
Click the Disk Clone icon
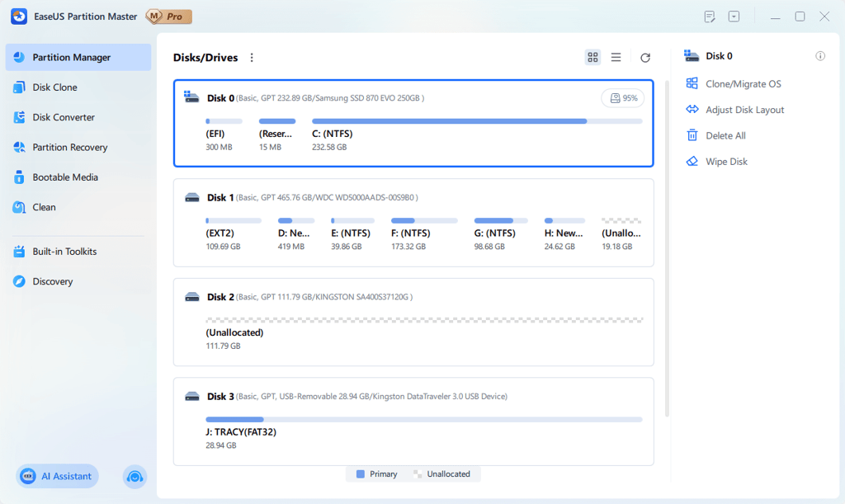pos(19,87)
